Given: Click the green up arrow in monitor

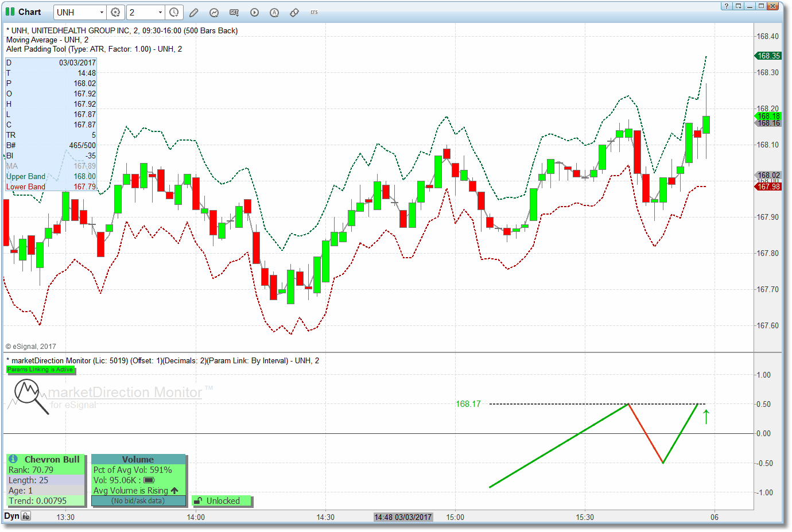Looking at the screenshot, I should 706,417.
